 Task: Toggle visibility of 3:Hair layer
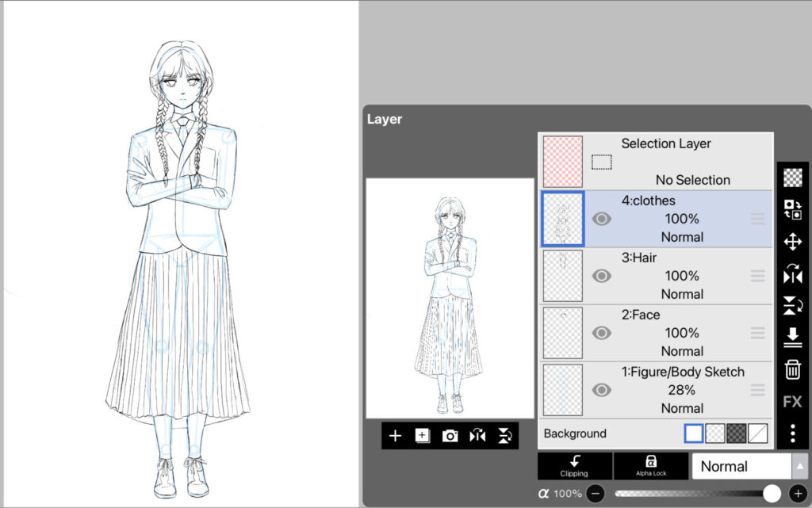(x=602, y=276)
